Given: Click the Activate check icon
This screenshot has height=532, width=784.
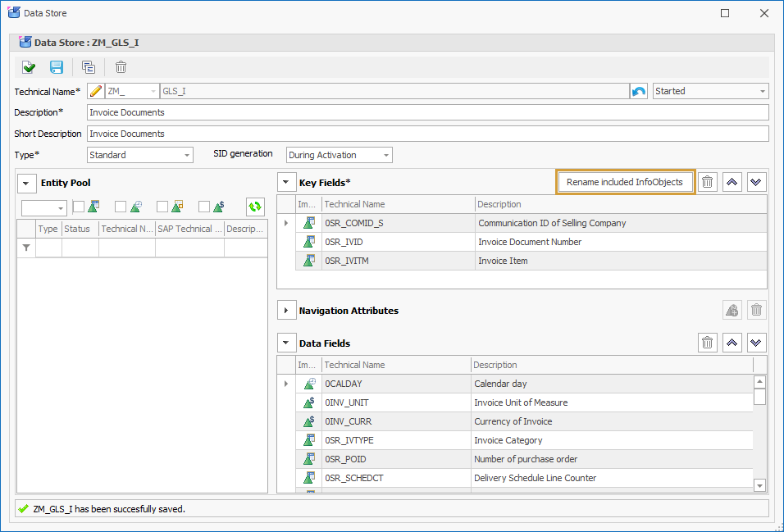Looking at the screenshot, I should click(28, 66).
